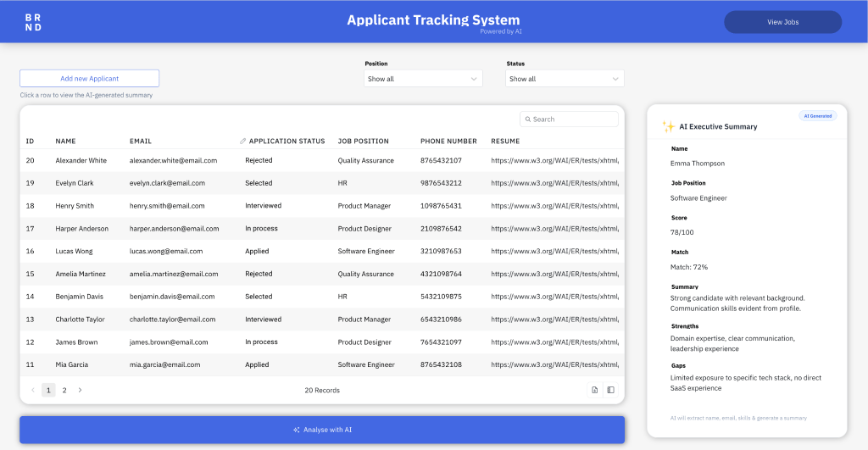Select page 1 in pagination
This screenshot has width=868, height=450.
tap(48, 390)
